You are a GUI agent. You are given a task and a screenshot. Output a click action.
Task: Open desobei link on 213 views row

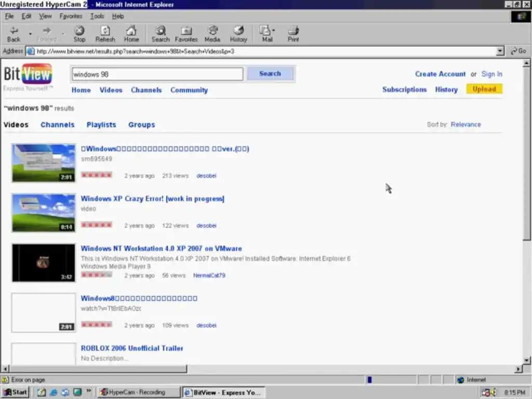tap(206, 176)
